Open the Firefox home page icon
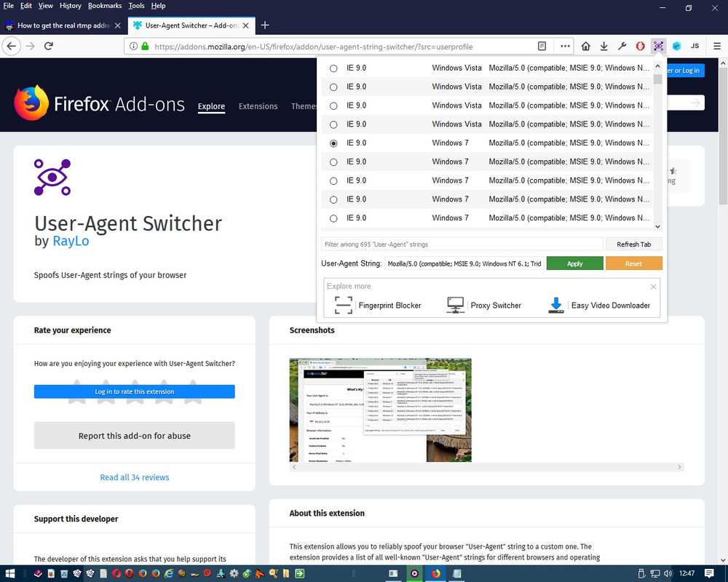Viewport: 728px width, 582px height. coord(586,46)
